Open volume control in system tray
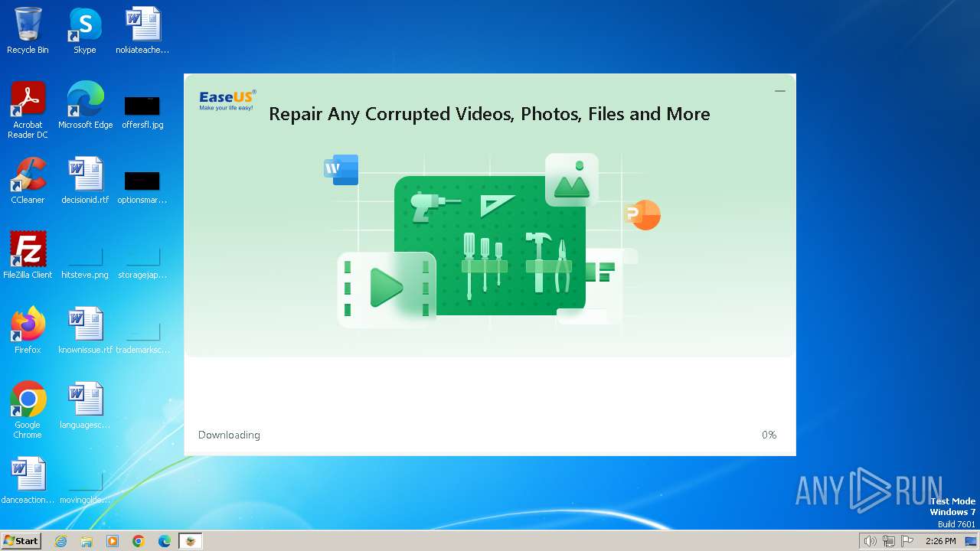 (x=870, y=541)
